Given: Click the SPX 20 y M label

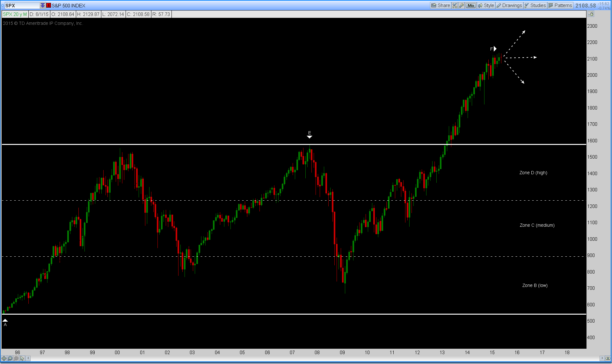Looking at the screenshot, I should [15, 14].
